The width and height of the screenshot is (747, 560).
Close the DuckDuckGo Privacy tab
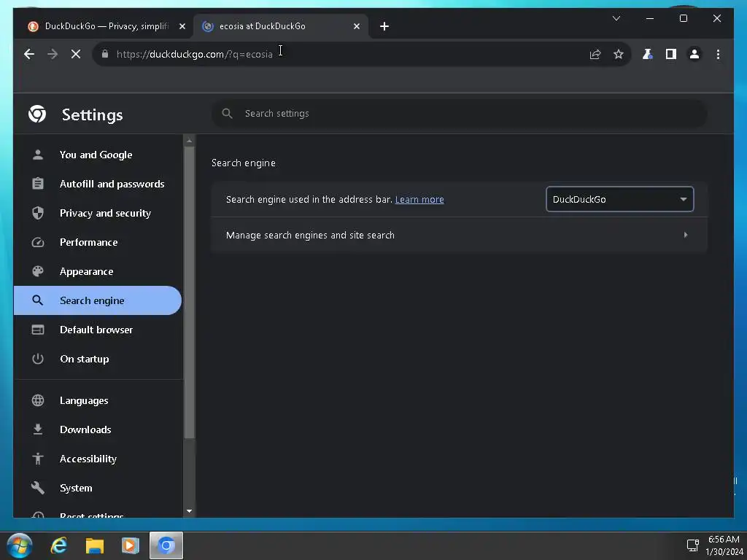click(182, 26)
